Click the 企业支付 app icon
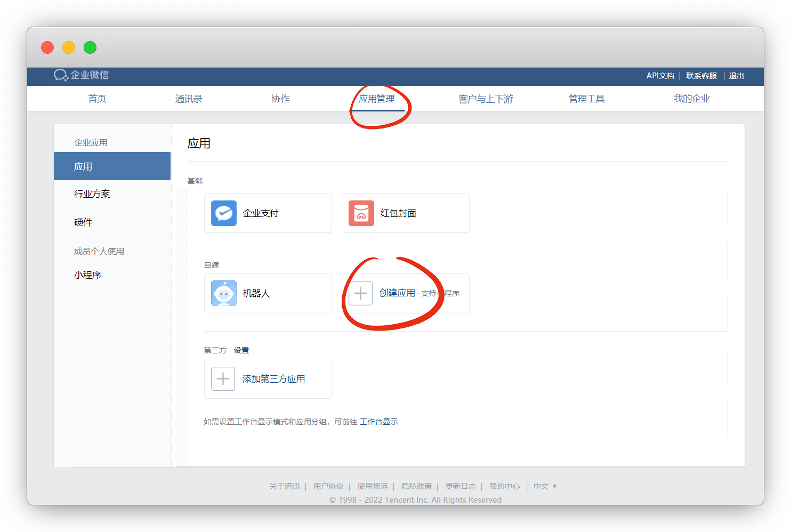The height and width of the screenshot is (532, 791). [x=224, y=213]
